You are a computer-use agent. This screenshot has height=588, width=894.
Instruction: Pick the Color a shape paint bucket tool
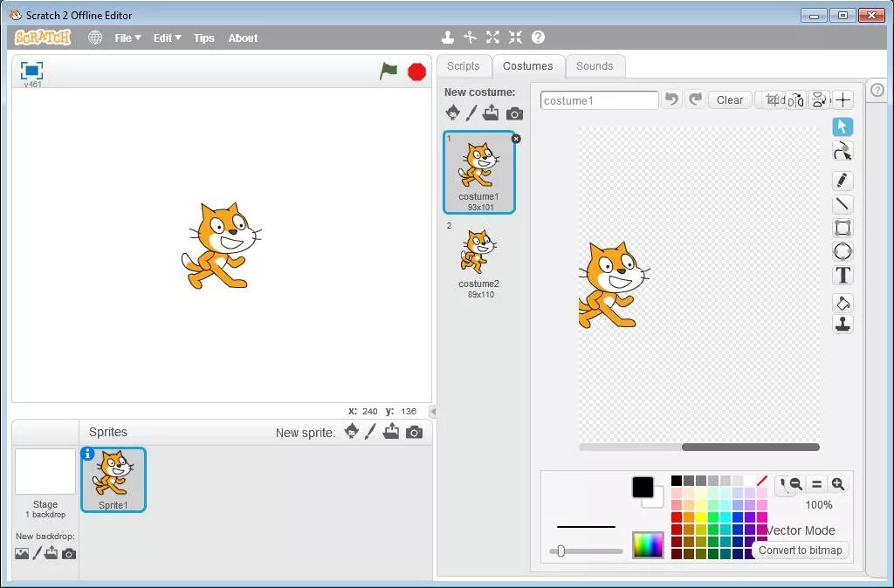842,303
